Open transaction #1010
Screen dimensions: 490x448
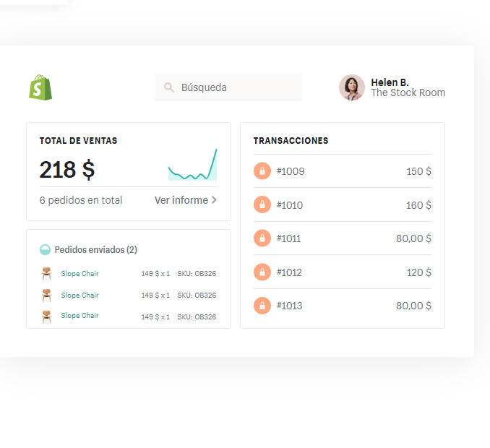pyautogui.click(x=343, y=204)
